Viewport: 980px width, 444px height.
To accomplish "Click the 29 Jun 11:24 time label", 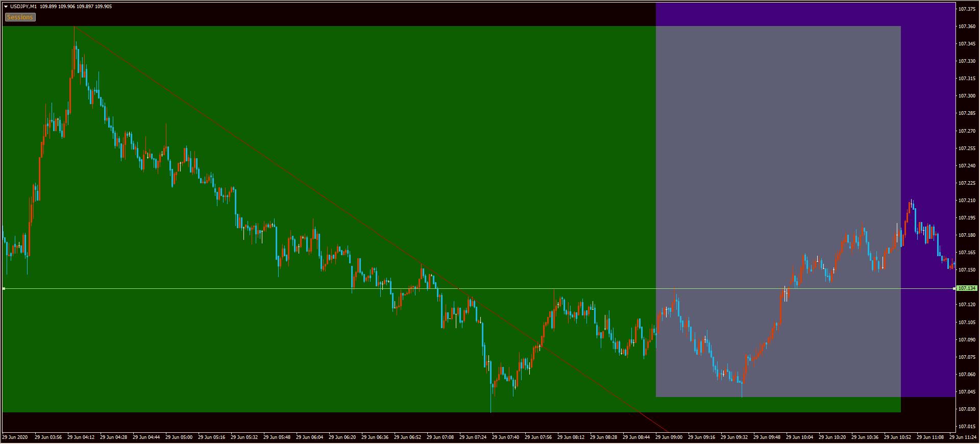I will pos(963,437).
